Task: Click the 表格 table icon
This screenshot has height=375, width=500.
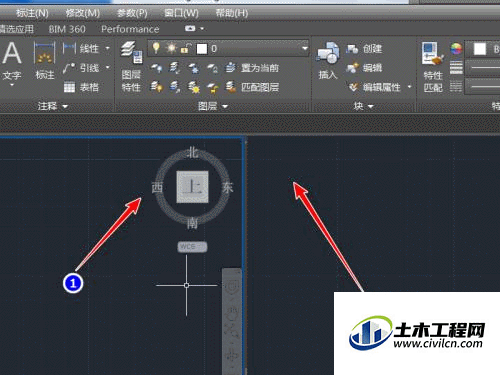Action: [x=69, y=87]
